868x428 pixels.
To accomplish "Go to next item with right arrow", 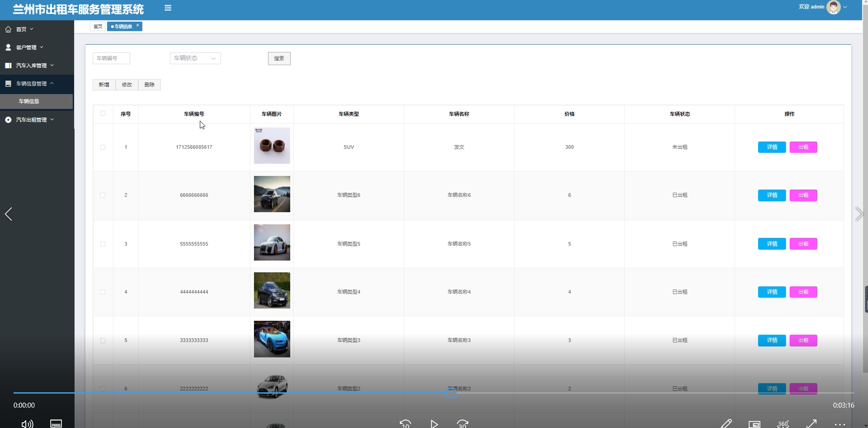I will 859,214.
